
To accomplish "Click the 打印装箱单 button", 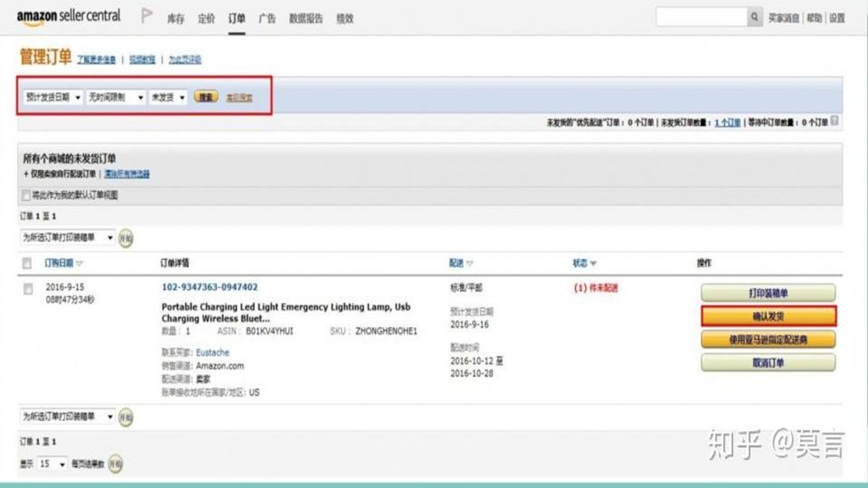I will [x=768, y=293].
